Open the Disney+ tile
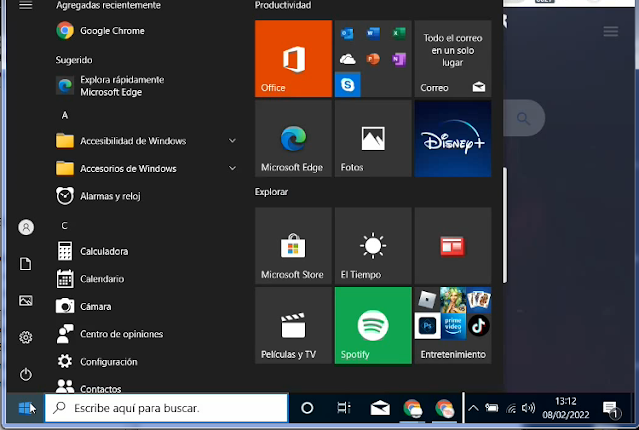 (453, 139)
